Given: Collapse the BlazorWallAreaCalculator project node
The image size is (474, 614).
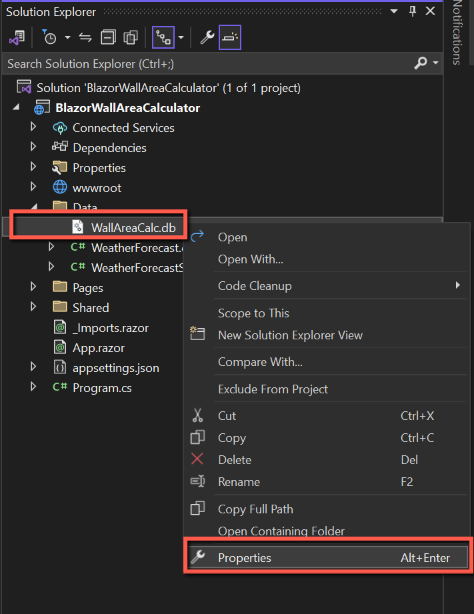Looking at the screenshot, I should point(16,107).
